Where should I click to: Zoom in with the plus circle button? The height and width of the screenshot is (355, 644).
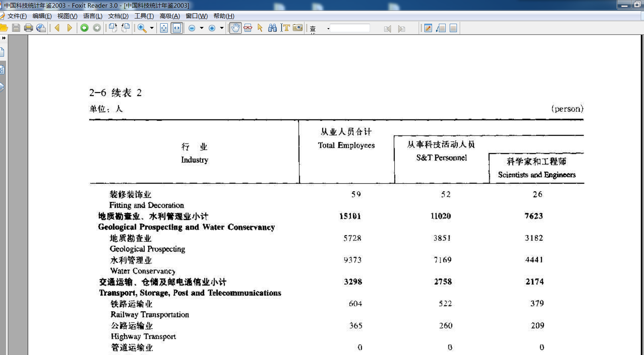[212, 28]
